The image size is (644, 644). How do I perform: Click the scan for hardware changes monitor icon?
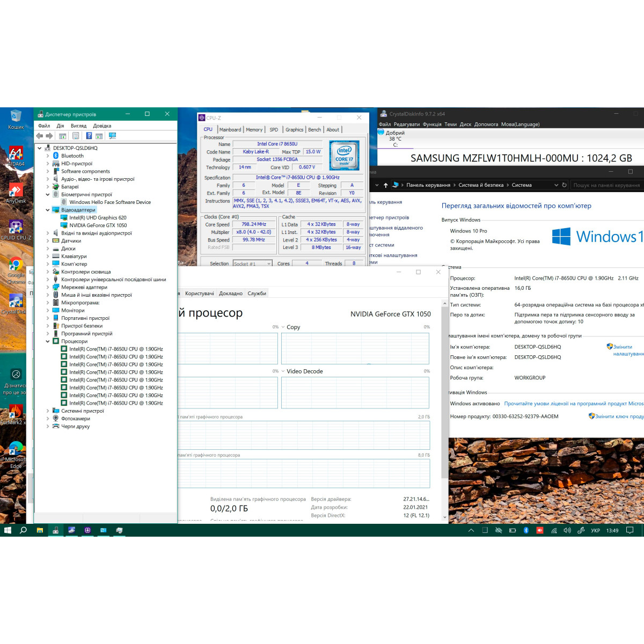[x=112, y=136]
